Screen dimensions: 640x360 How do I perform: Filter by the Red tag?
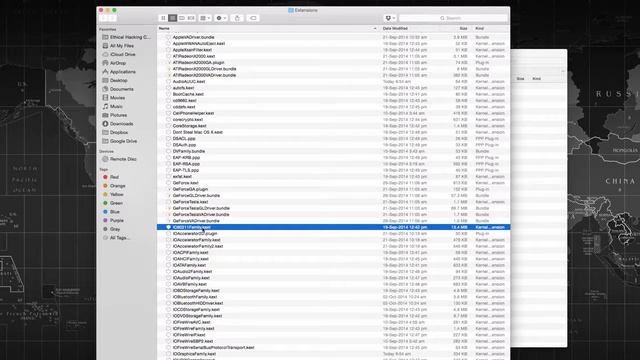(111, 177)
